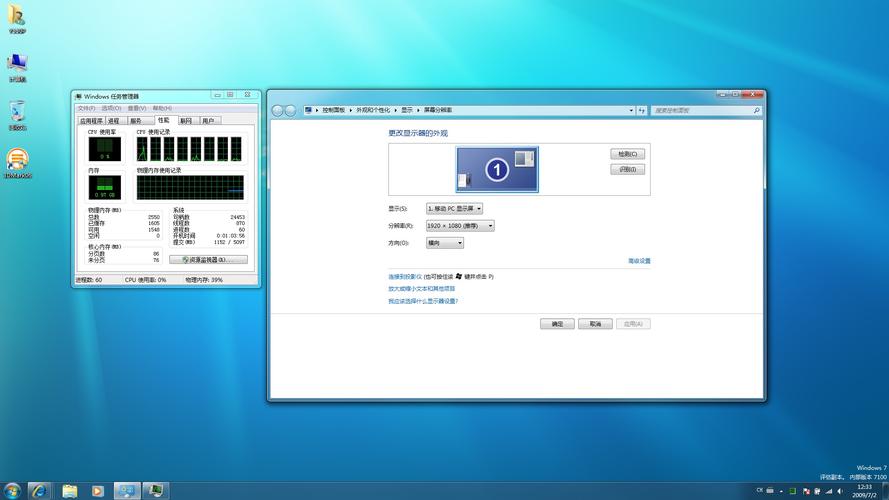Viewport: 889px width, 500px height.
Task: Open the 分辨率 resolution dropdown
Action: pos(460,226)
